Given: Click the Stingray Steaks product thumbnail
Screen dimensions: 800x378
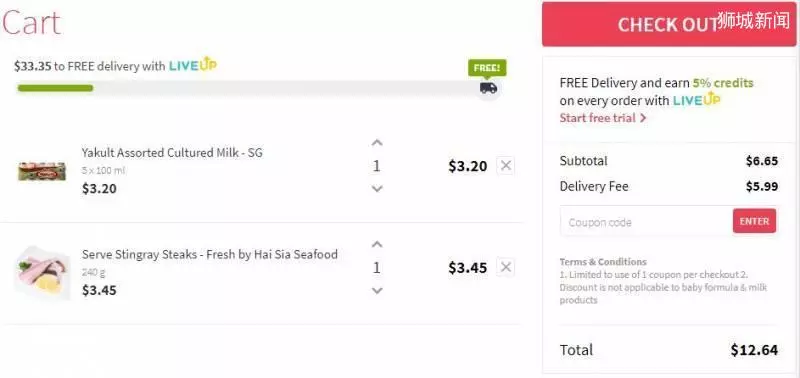Looking at the screenshot, I should (x=42, y=273).
